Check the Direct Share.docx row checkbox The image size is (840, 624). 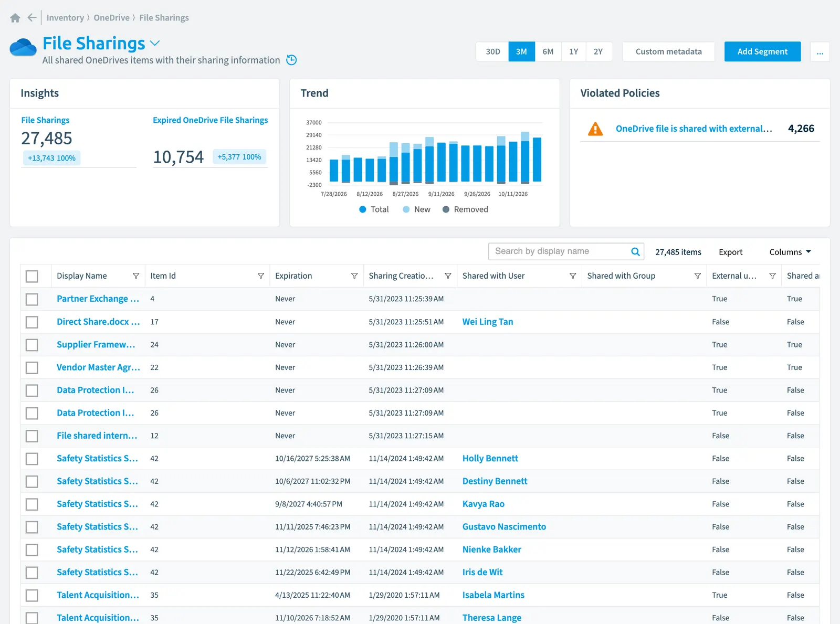pyautogui.click(x=32, y=322)
